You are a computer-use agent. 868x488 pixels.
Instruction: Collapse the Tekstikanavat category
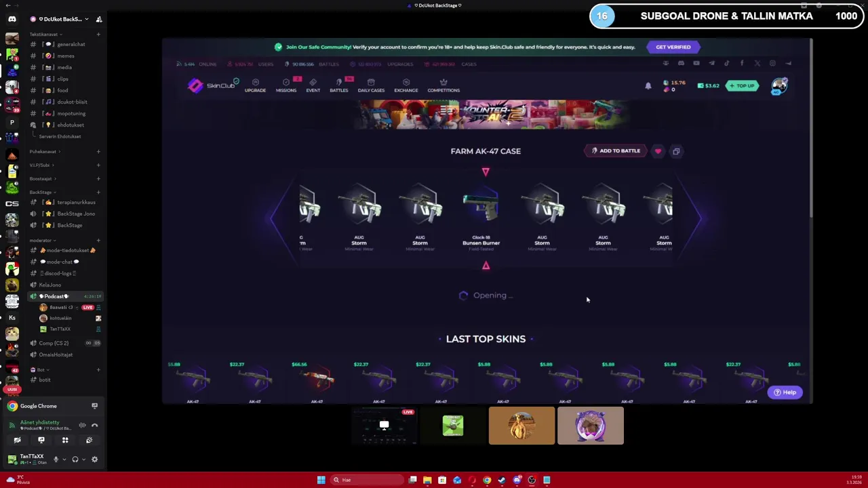click(46, 34)
